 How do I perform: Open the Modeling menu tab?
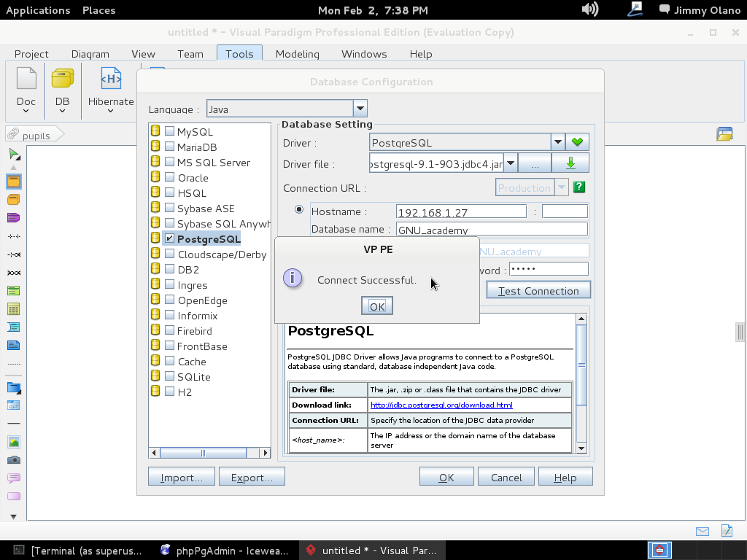click(297, 54)
